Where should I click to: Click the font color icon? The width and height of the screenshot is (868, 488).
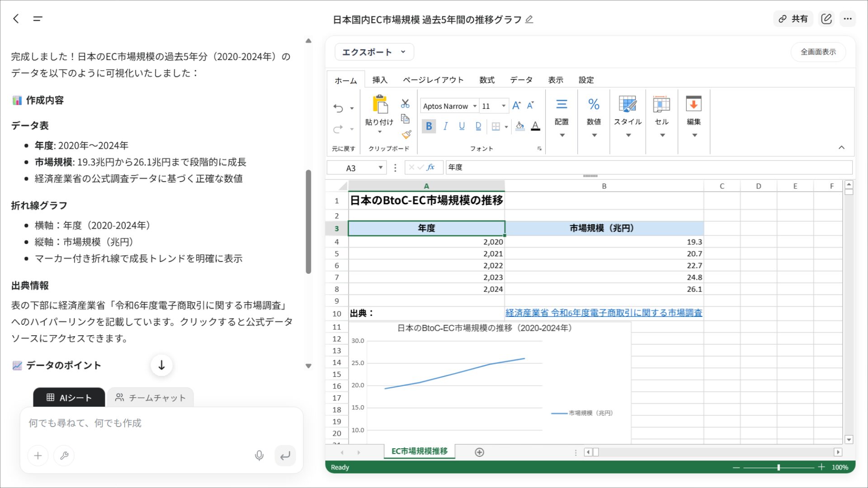[x=535, y=127]
